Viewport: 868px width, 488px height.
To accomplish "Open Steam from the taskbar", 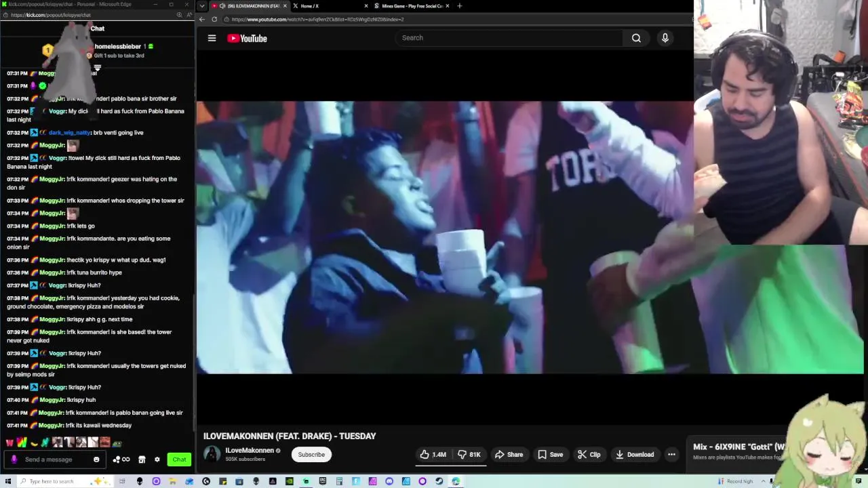I will click(439, 481).
